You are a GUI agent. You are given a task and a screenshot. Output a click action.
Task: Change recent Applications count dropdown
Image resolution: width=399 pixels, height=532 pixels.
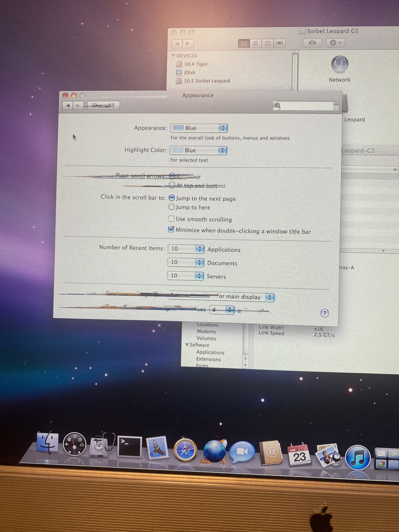pyautogui.click(x=186, y=249)
